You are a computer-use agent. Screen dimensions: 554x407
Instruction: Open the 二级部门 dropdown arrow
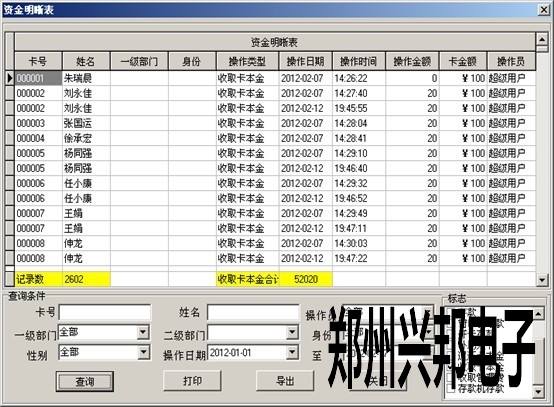pyautogui.click(x=292, y=332)
